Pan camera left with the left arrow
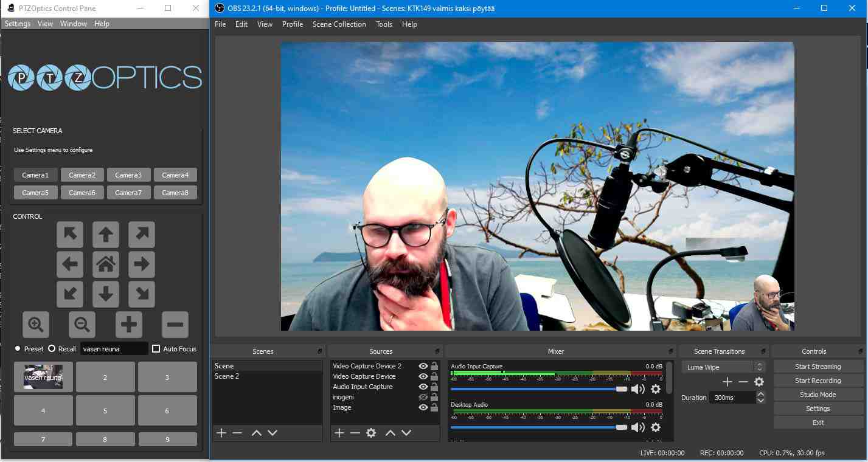The image size is (868, 462). pos(70,264)
